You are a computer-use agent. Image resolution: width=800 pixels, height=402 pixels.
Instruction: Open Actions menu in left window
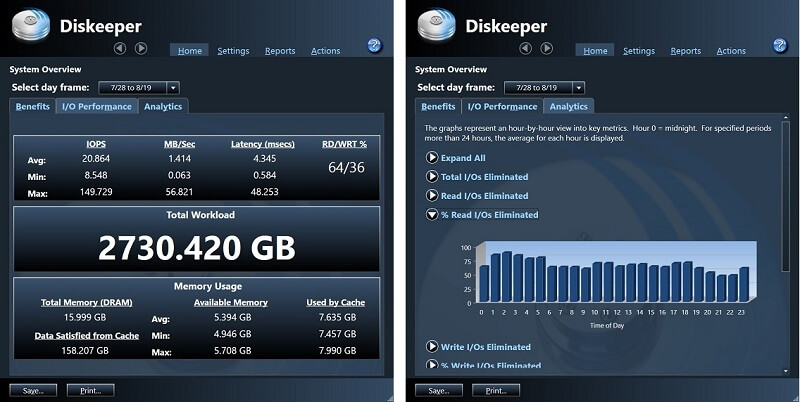(x=326, y=51)
